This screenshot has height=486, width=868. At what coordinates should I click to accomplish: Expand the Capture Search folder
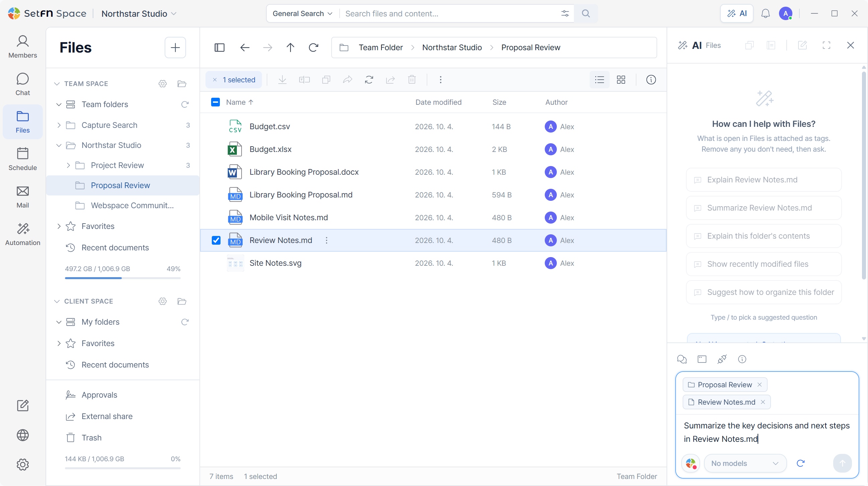point(59,125)
